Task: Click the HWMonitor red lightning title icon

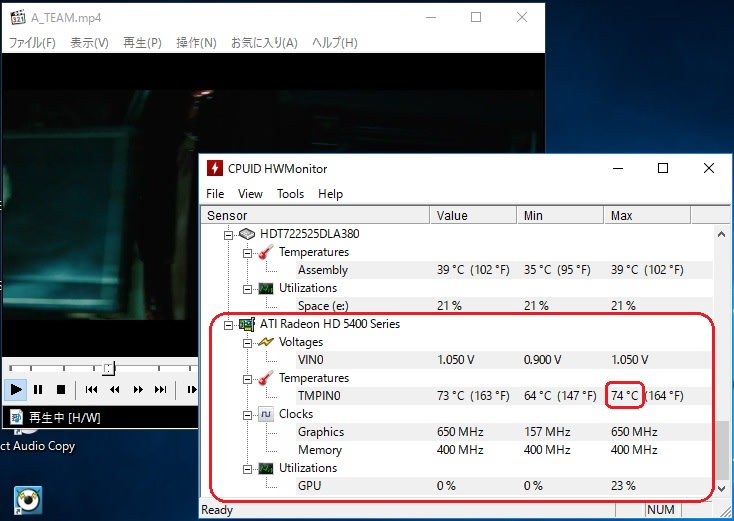Action: click(214, 168)
